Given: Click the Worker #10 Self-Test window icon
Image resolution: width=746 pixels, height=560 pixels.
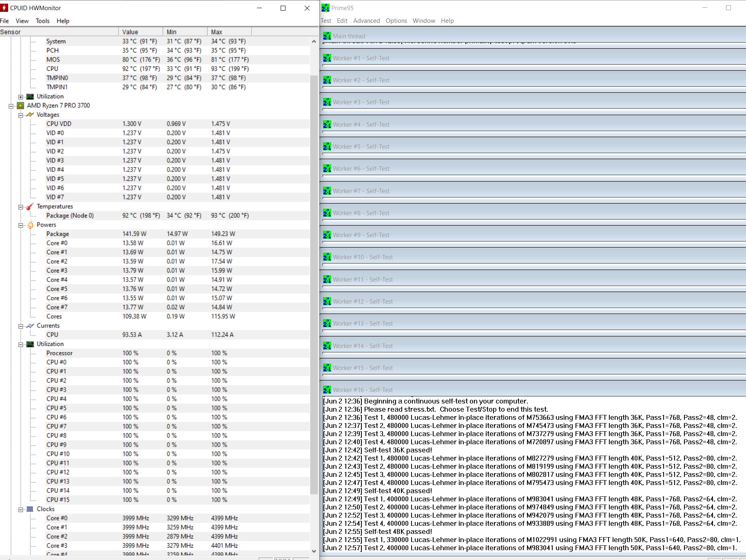Looking at the screenshot, I should (x=327, y=257).
